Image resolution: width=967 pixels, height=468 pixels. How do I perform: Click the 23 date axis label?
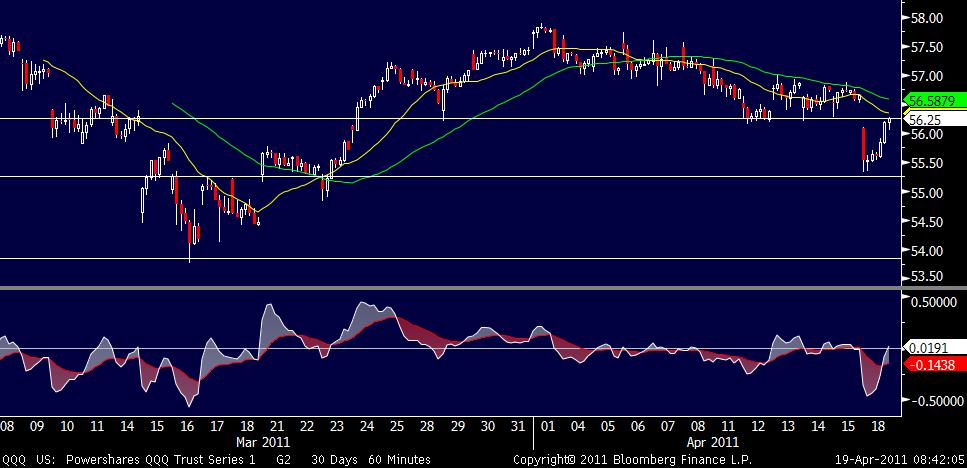[x=337, y=426]
